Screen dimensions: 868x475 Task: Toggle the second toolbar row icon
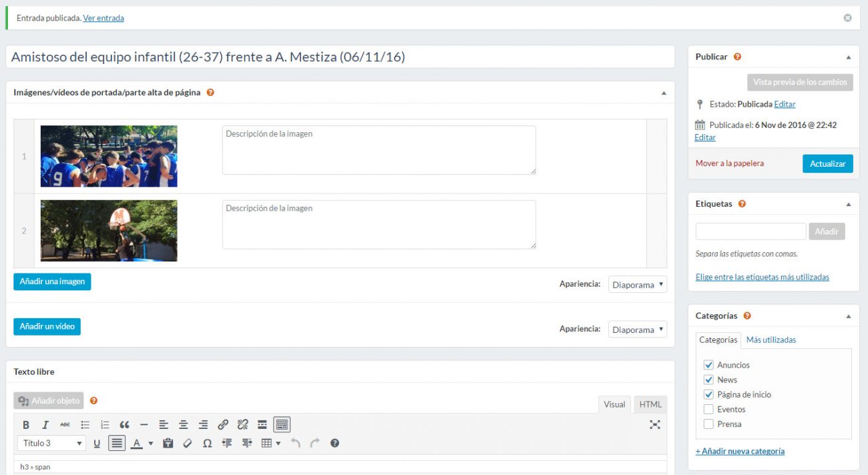point(282,424)
